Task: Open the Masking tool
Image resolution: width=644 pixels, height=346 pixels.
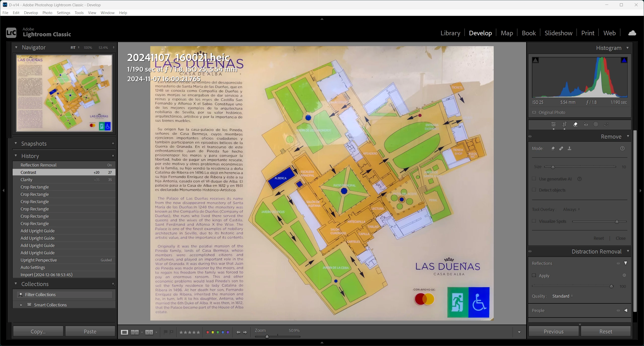Action: click(596, 124)
